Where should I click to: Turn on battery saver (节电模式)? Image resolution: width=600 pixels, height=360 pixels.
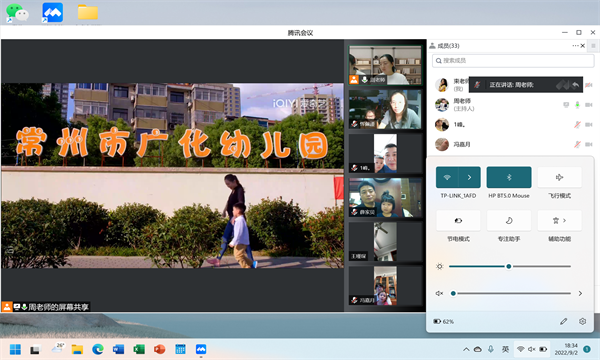pyautogui.click(x=458, y=220)
